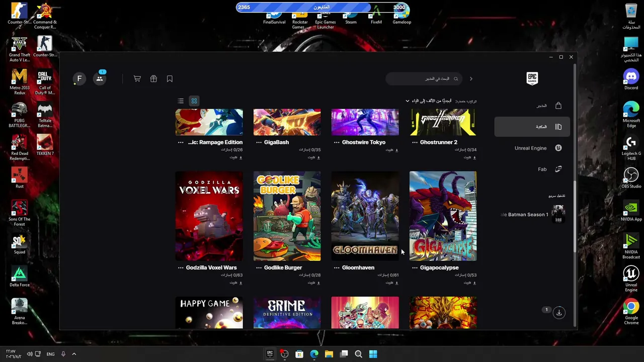Click the install link under Godlike Burger
Screen dimensions: 644x362
(x=313, y=283)
